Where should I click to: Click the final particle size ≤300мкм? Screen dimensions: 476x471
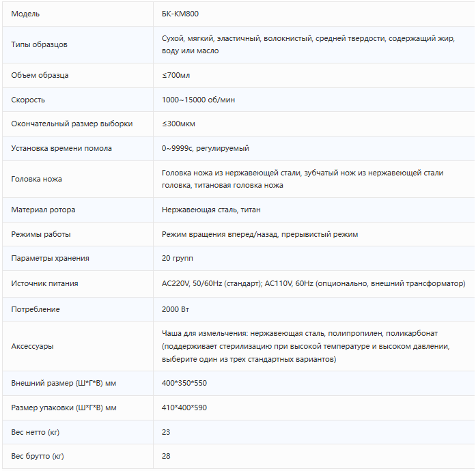(178, 124)
